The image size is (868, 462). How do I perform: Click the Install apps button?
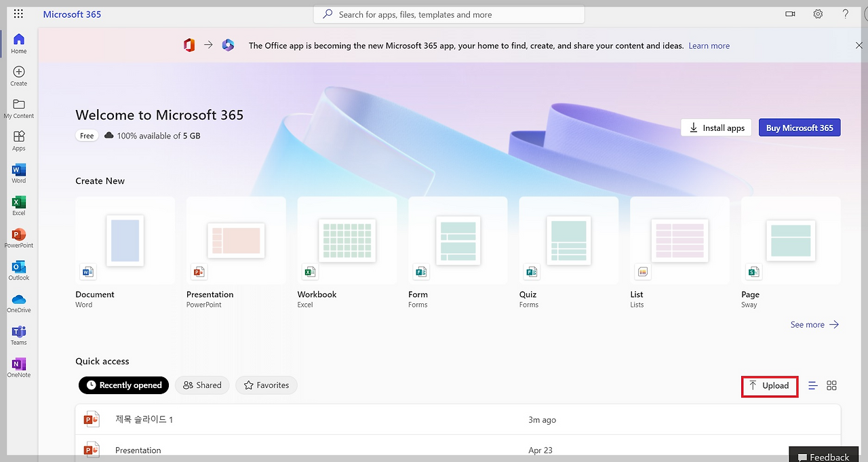(716, 128)
